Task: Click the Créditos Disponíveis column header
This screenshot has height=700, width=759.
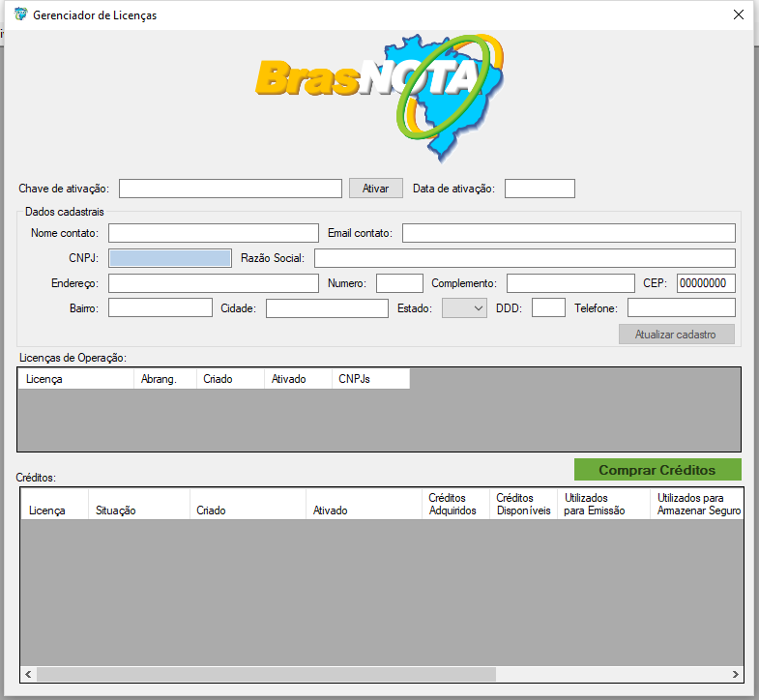Action: click(524, 505)
